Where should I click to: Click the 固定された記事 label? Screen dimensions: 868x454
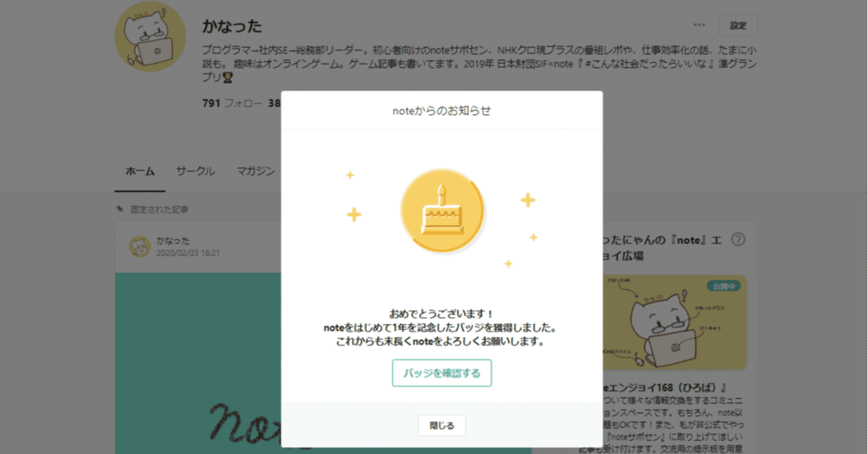pyautogui.click(x=159, y=209)
